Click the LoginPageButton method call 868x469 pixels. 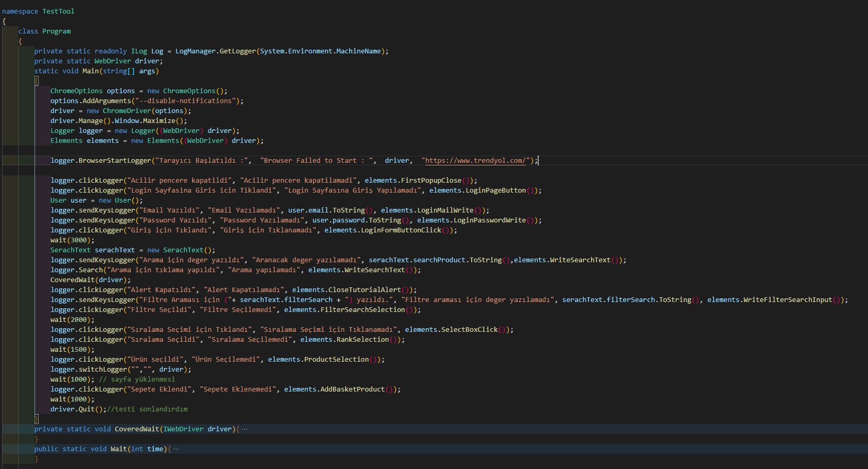click(x=496, y=191)
